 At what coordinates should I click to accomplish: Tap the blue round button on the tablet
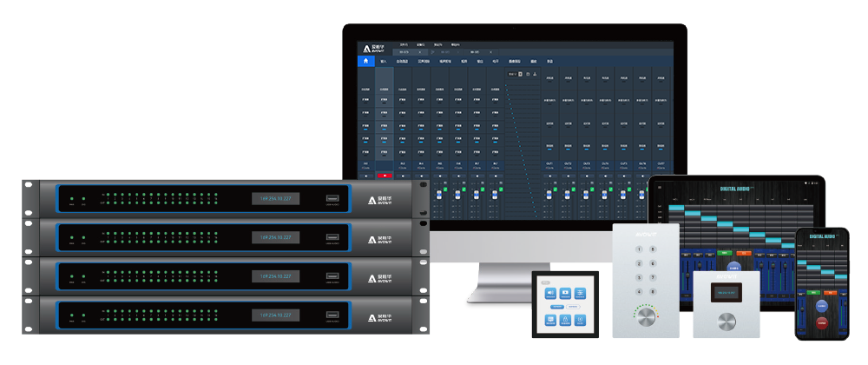(733, 267)
